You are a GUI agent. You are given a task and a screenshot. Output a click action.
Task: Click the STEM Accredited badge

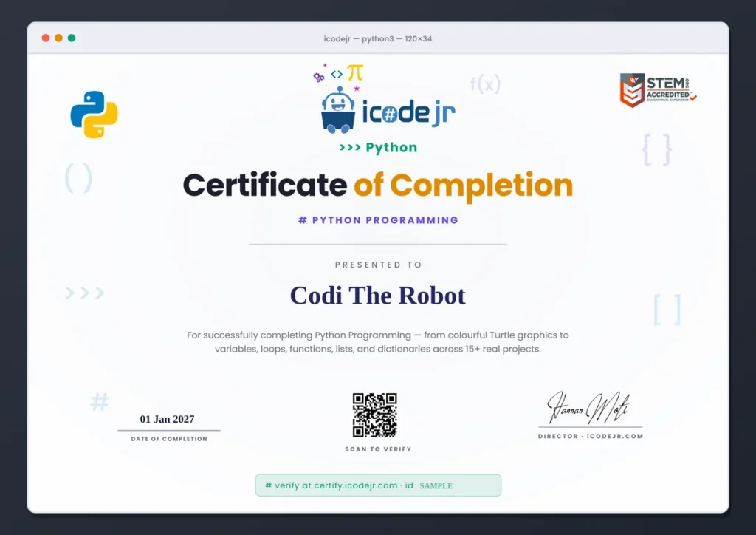pyautogui.click(x=658, y=89)
